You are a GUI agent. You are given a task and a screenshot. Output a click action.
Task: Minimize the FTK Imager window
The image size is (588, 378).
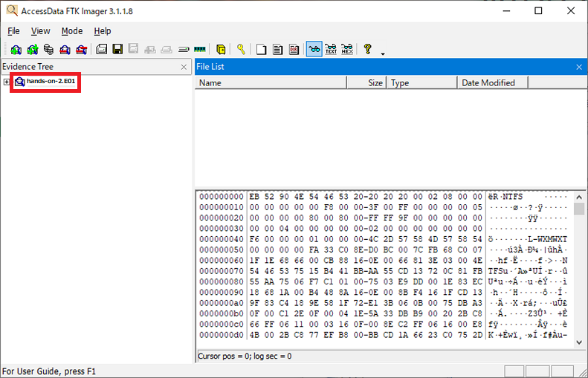click(x=507, y=11)
